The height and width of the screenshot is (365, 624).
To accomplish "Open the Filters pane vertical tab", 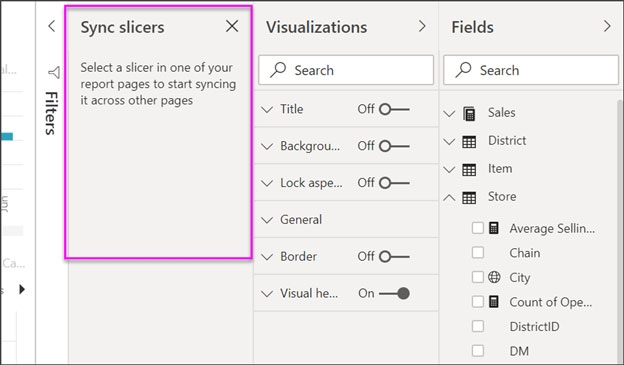I will coord(52,113).
